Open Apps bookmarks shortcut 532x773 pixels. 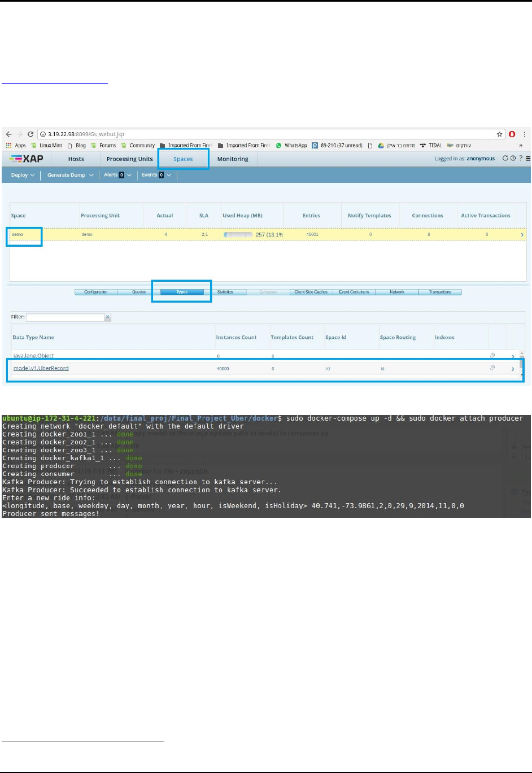pyautogui.click(x=16, y=145)
